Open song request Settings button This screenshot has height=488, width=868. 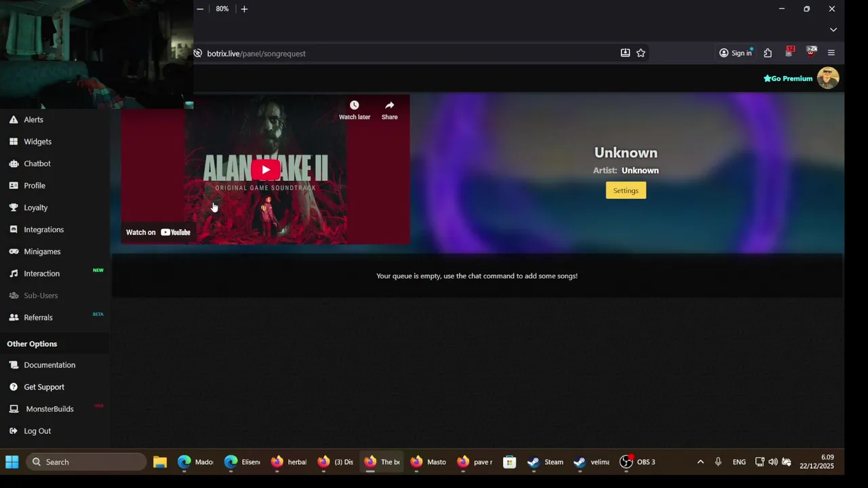point(626,190)
